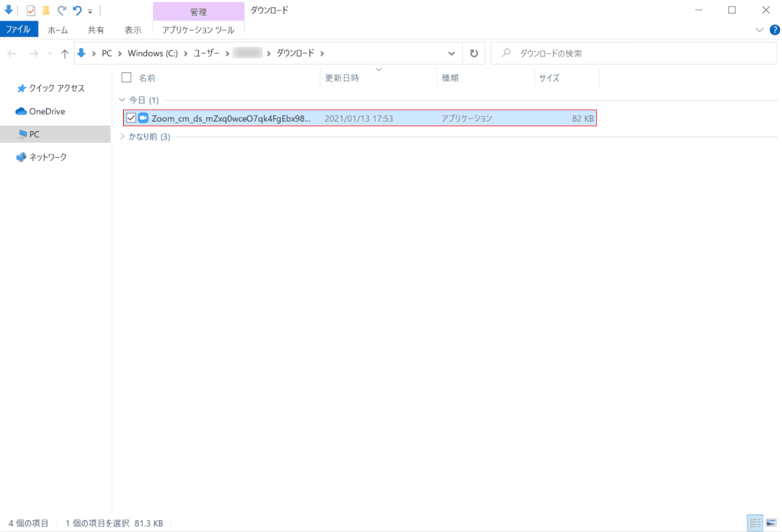782x532 pixels.
Task: Click ダウンロード in the breadcrumb path
Action: pos(295,53)
